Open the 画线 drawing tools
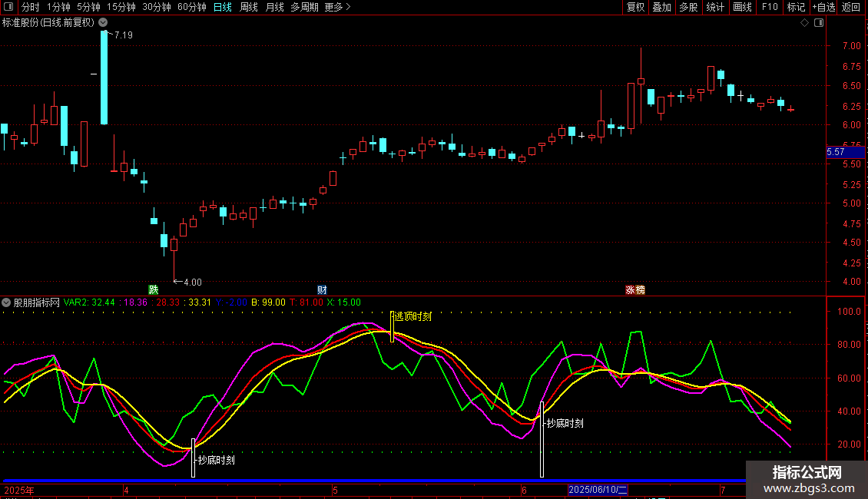The height and width of the screenshot is (499, 868). click(x=742, y=7)
